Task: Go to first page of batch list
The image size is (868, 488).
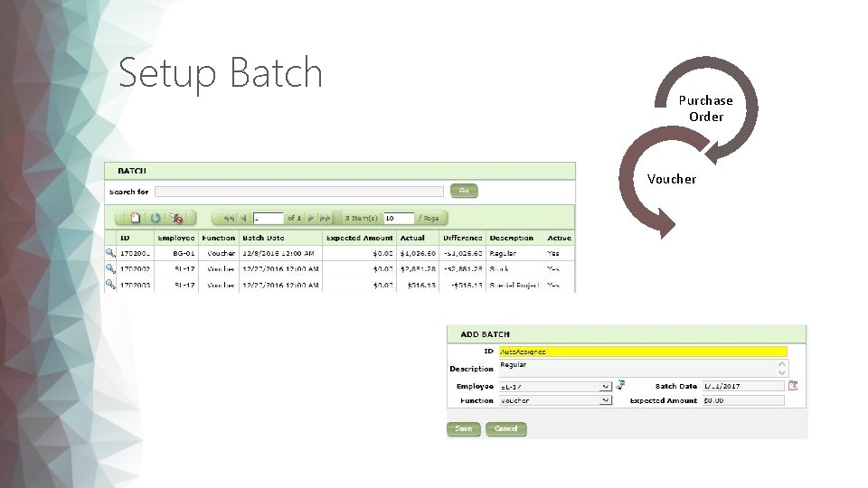Action: click(228, 218)
